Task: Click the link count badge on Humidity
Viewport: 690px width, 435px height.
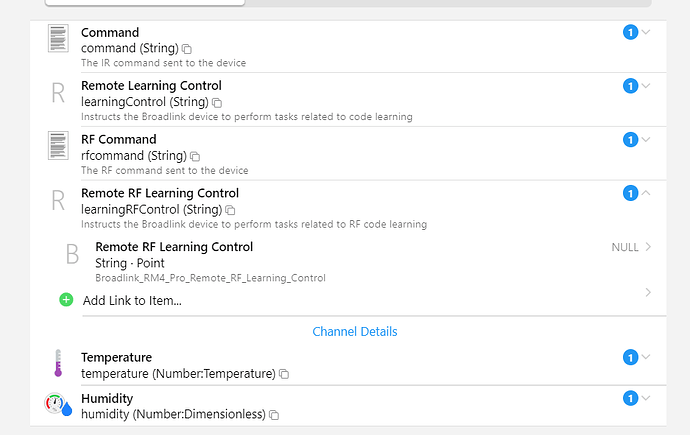Action: click(630, 399)
